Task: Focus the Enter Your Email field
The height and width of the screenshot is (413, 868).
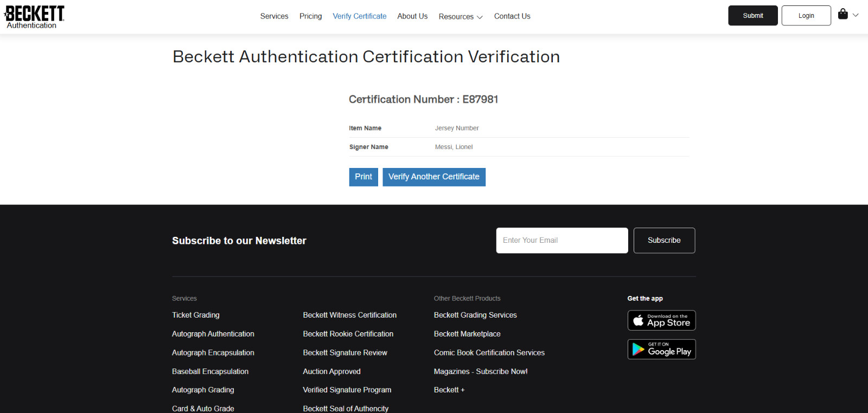Action: 561,240
